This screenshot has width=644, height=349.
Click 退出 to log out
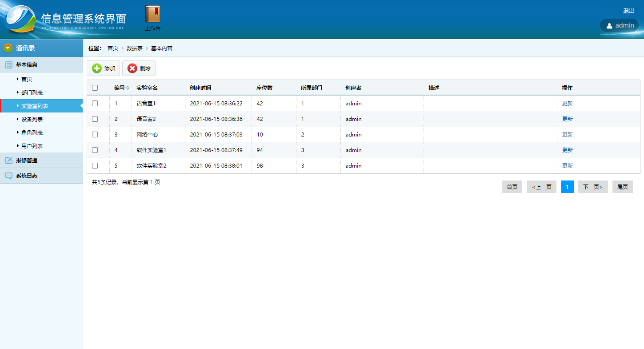(628, 11)
